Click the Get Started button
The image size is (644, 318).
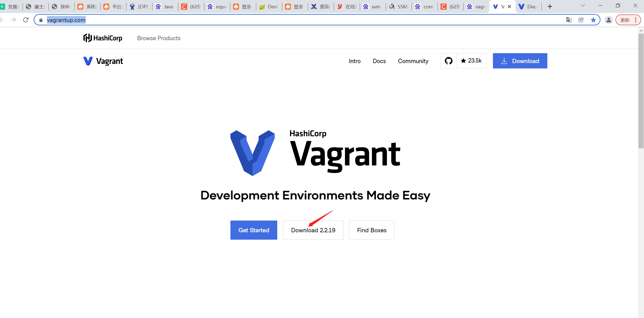point(254,230)
